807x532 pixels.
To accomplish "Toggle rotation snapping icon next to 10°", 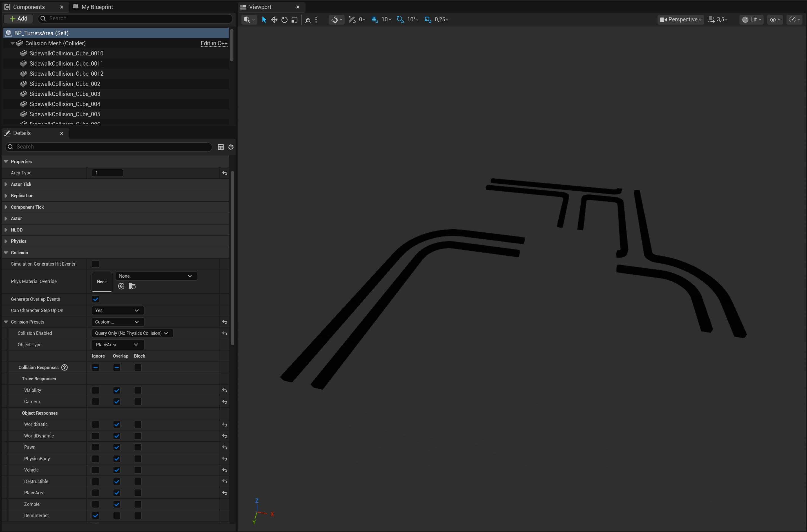I will pyautogui.click(x=400, y=20).
